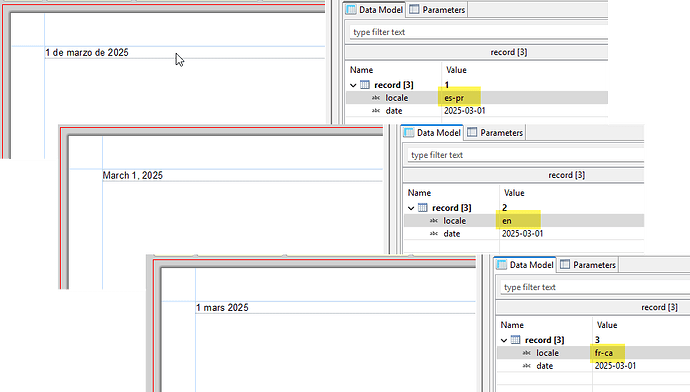
Task: Click the text field icon next to locale fr-ca
Action: tap(526, 353)
